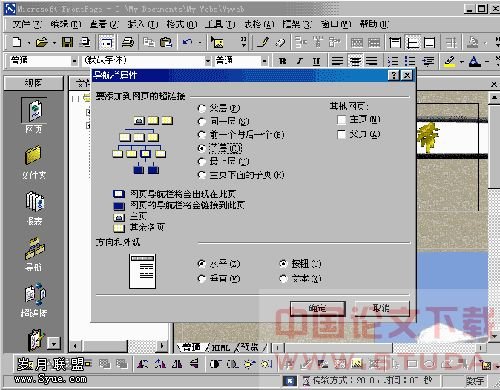The width and height of the screenshot is (500, 390).
Task: Click the Copy toolbar icon
Action: (x=149, y=42)
